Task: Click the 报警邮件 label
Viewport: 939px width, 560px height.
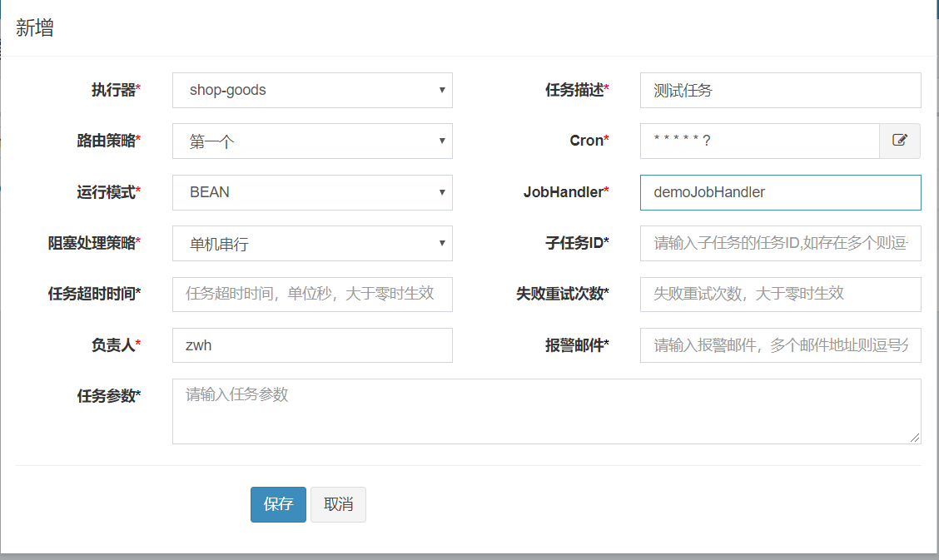Action: (x=577, y=345)
